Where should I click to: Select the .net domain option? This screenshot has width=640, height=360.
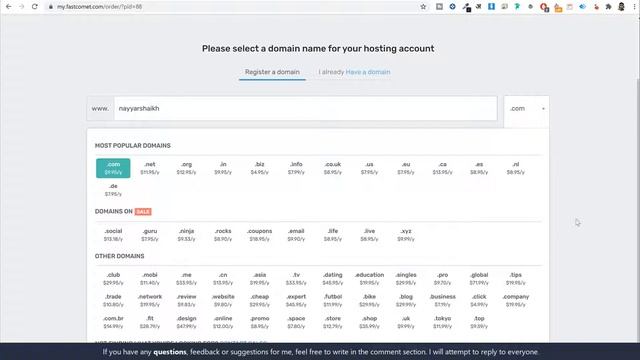tap(150, 168)
